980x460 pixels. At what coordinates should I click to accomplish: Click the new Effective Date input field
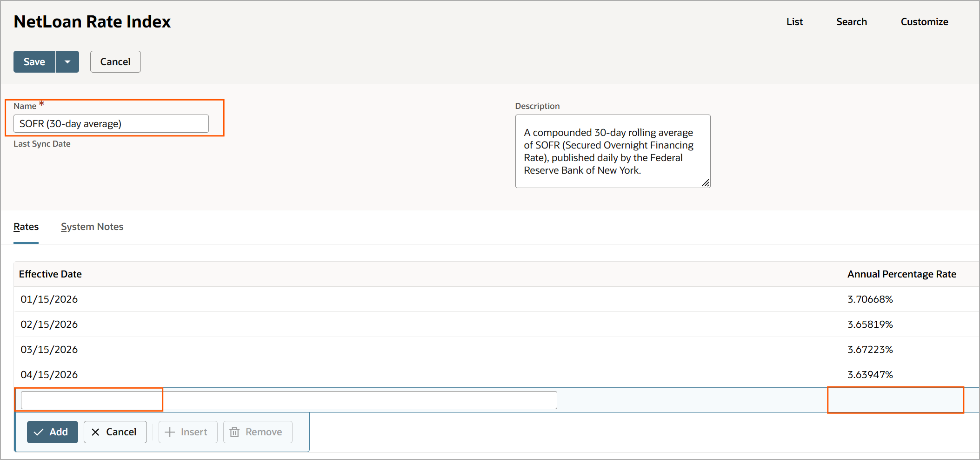pyautogui.click(x=288, y=400)
